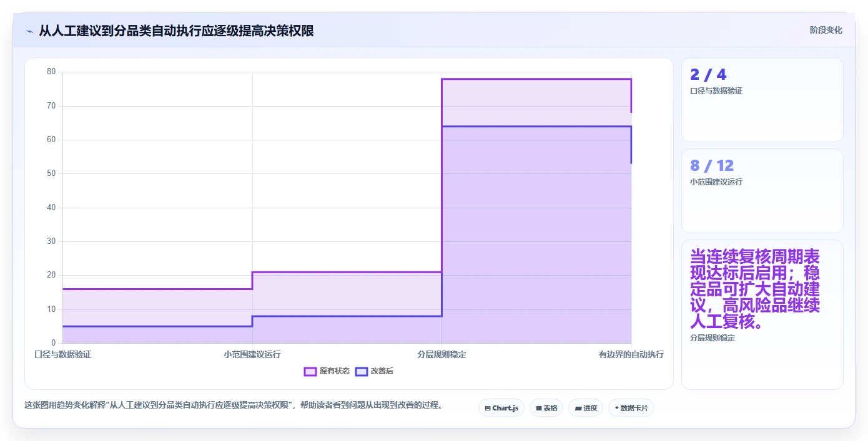This screenshot has height=441, width=868.
Task: Click the 进度 tag
Action: pos(586,408)
